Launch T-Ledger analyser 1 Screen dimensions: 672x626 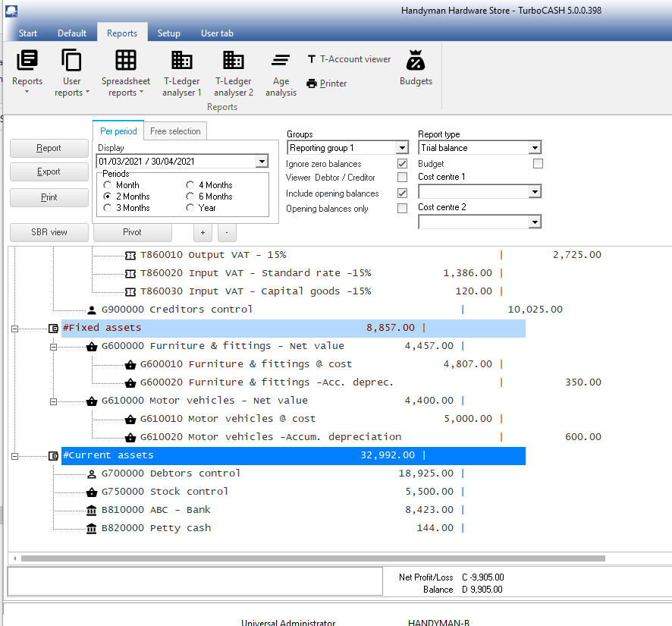182,61
